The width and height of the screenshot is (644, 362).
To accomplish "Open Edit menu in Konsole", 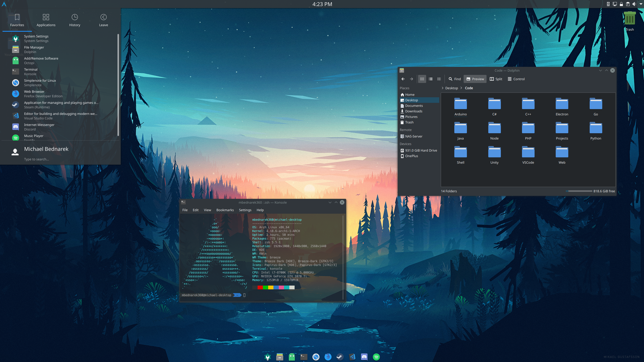I will [195, 210].
